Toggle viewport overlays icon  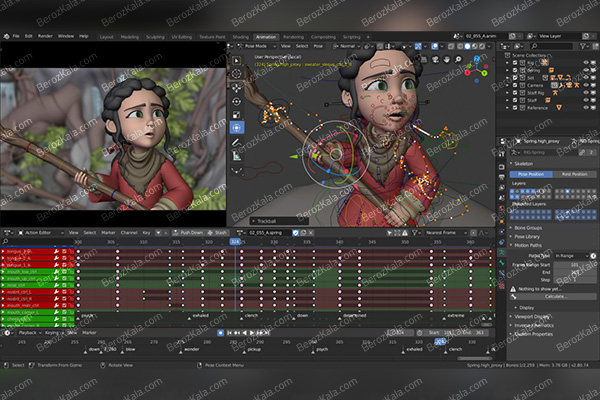pos(435,46)
